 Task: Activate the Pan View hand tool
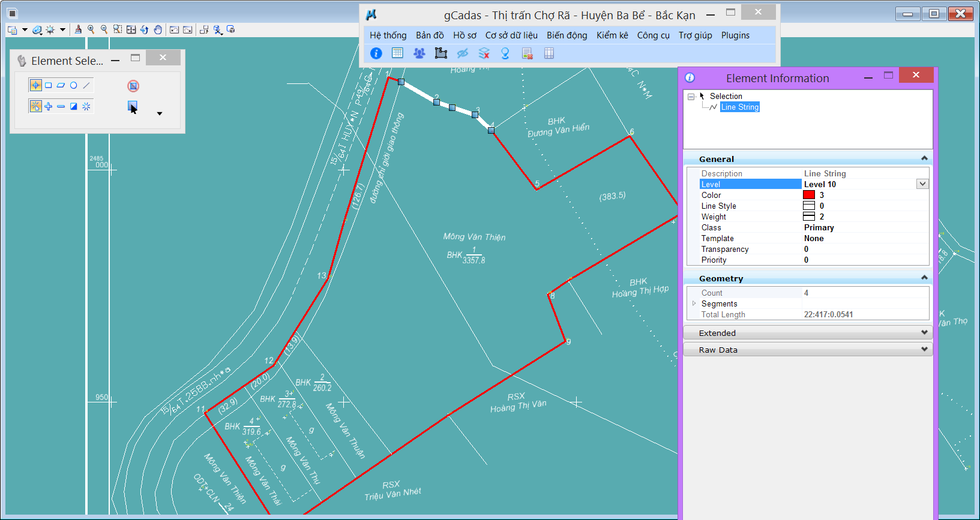pyautogui.click(x=158, y=29)
